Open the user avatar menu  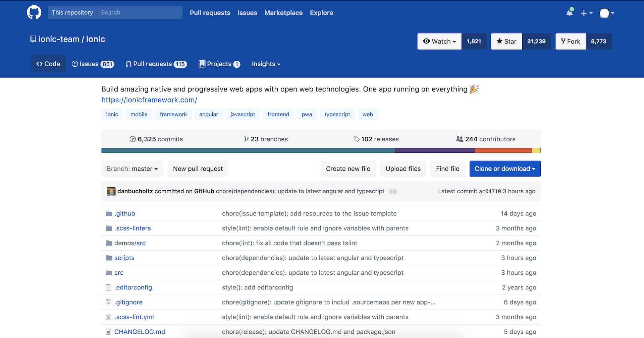point(607,13)
